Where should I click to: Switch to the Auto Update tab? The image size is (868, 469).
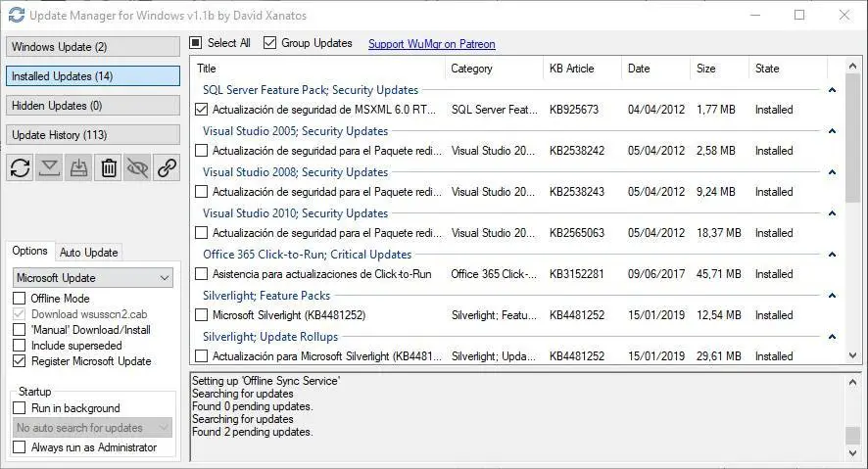[x=89, y=252]
